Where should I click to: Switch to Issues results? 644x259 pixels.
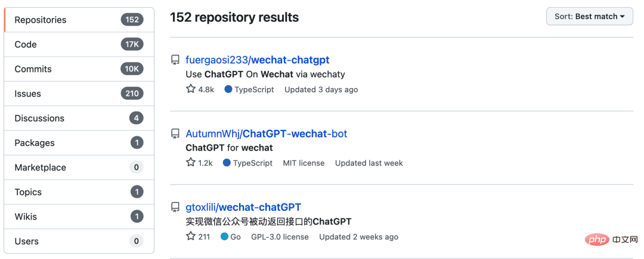79,93
